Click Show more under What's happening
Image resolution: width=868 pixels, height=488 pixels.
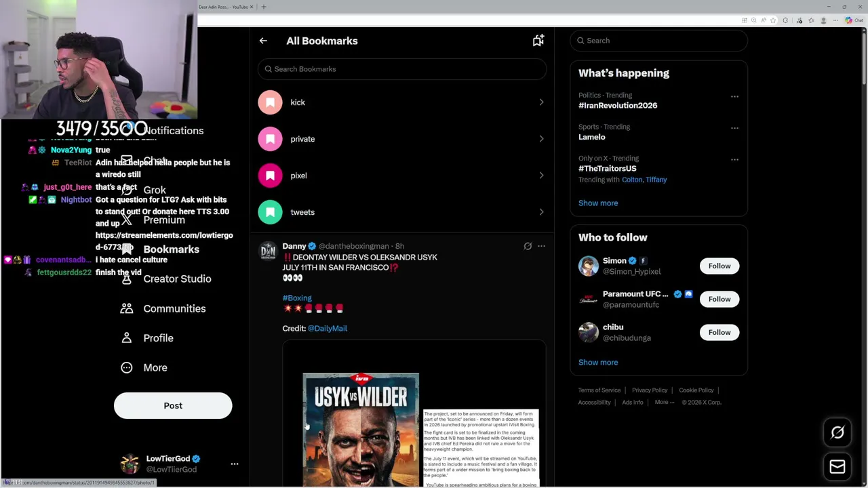[x=598, y=203]
